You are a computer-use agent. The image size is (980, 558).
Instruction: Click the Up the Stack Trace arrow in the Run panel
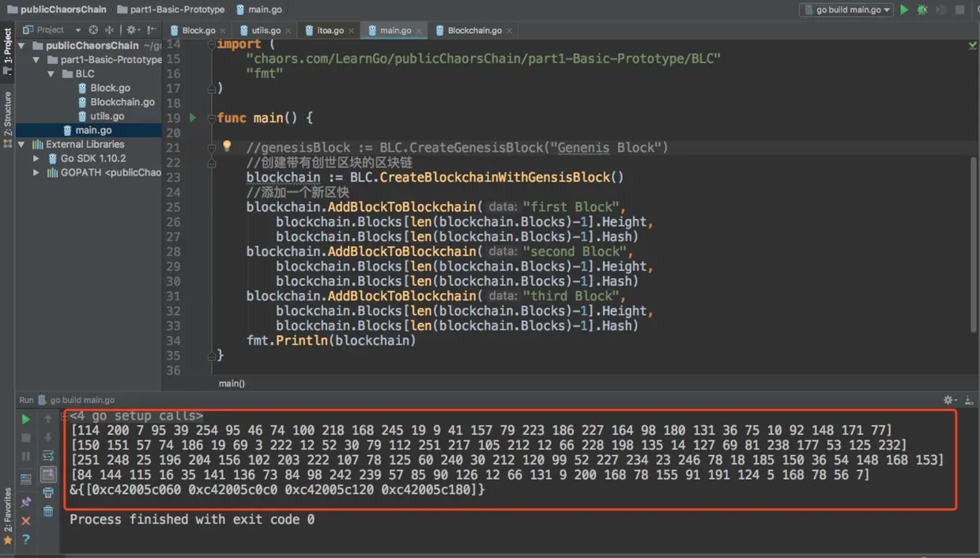click(x=48, y=419)
